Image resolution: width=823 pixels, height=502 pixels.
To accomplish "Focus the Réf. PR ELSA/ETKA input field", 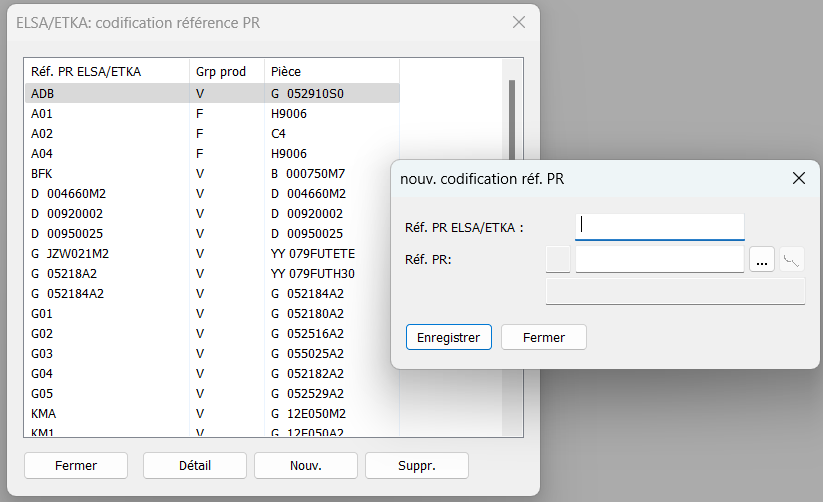I will pyautogui.click(x=660, y=227).
